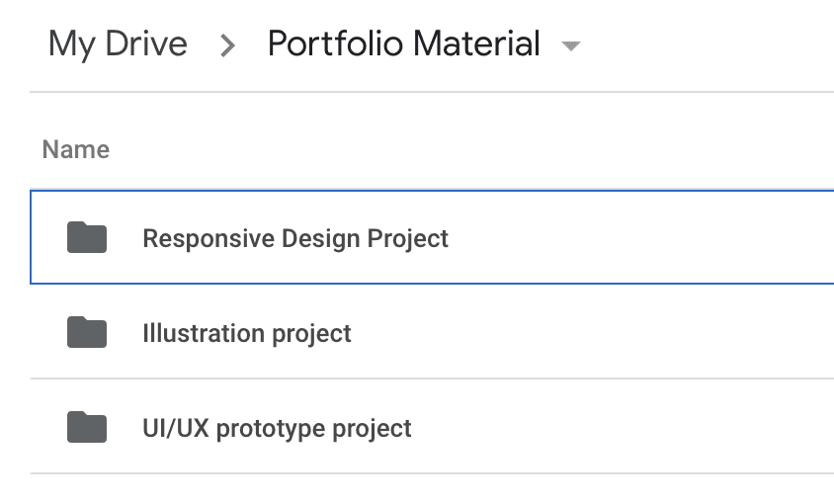This screenshot has width=834, height=504.
Task: Click the Portfolio Material breadcrumb title
Action: (x=403, y=43)
